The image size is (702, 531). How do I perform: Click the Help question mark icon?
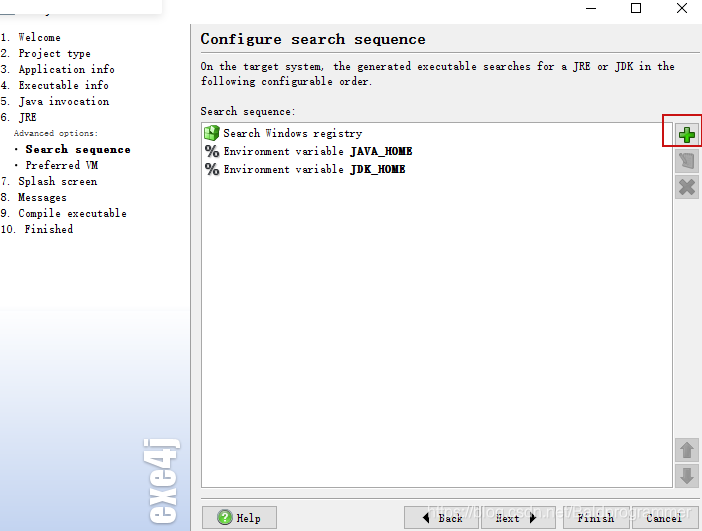point(225,518)
